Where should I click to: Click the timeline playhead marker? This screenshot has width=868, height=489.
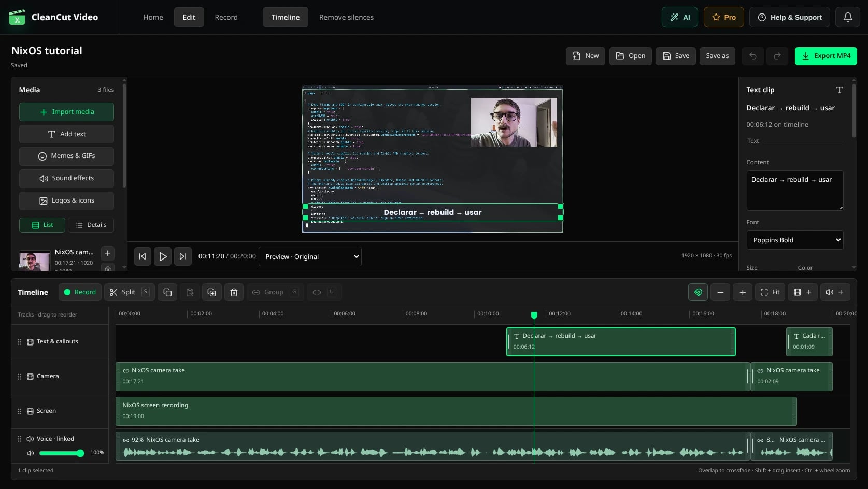[534, 315]
